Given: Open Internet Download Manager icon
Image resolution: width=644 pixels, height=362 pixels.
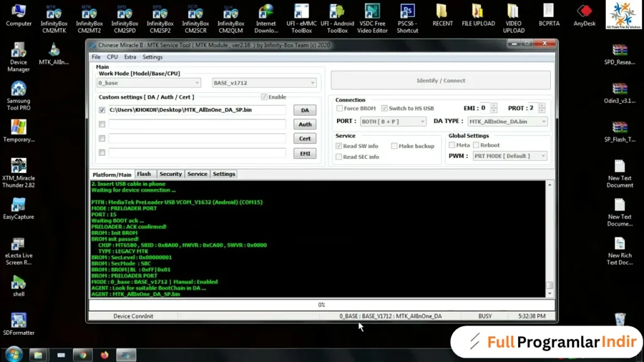Looking at the screenshot, I should click(266, 19).
